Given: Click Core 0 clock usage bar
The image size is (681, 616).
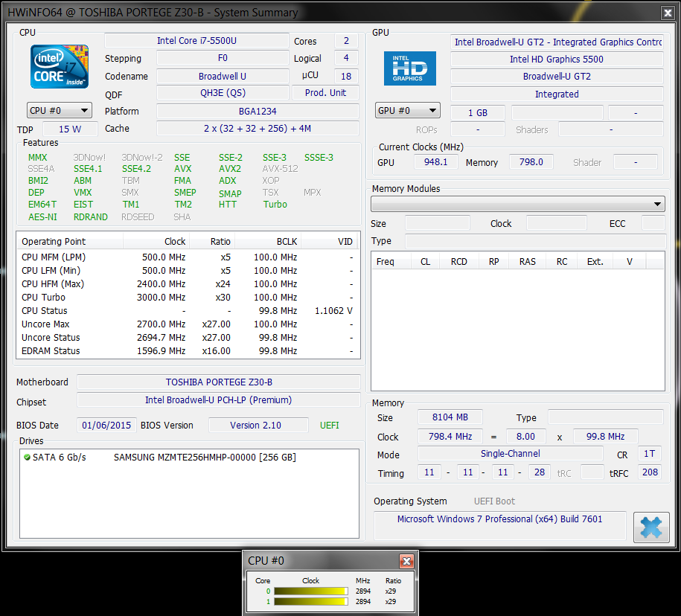Looking at the screenshot, I should point(311,591).
